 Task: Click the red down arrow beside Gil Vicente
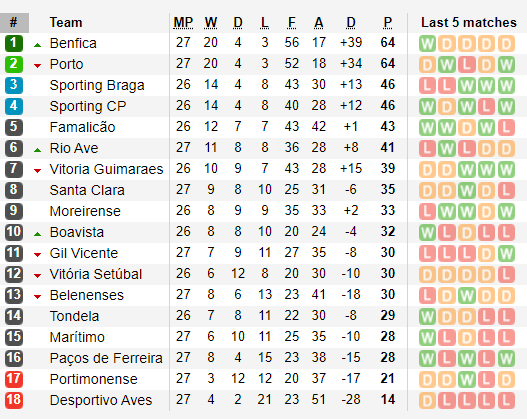point(38,255)
